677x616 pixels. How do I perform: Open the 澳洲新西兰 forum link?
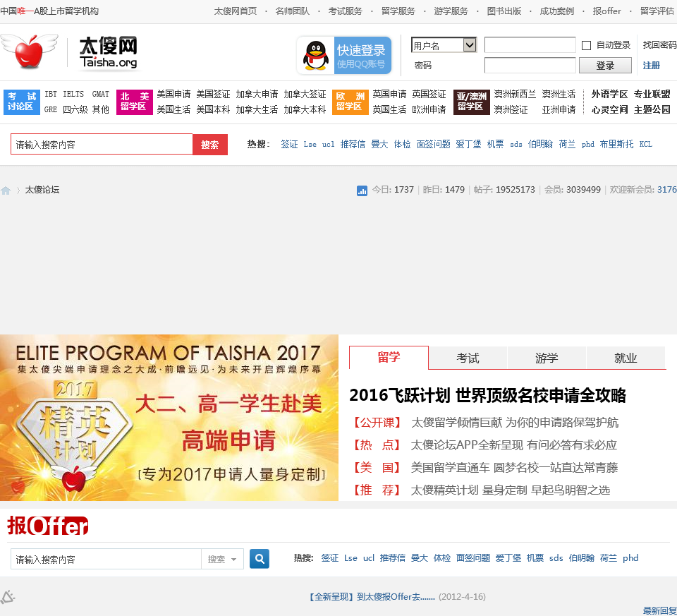(x=515, y=94)
